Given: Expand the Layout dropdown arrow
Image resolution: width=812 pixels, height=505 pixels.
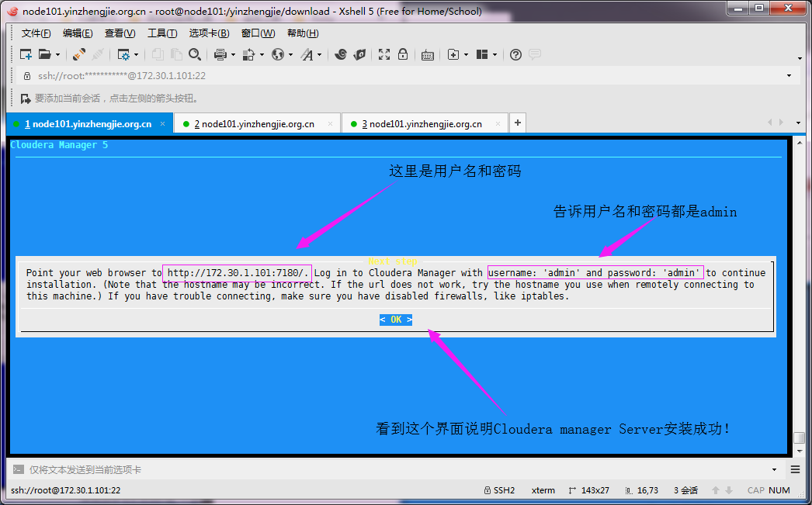Looking at the screenshot, I should [495, 55].
